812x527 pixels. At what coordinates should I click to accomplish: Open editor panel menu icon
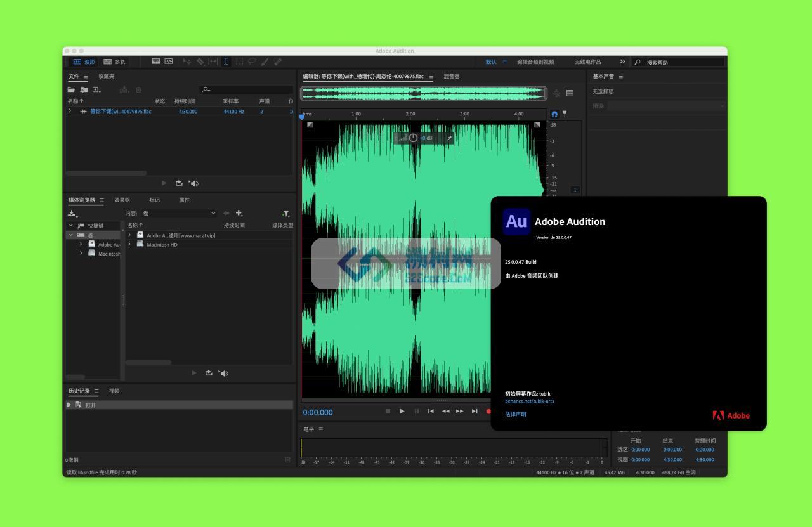pos(431,76)
